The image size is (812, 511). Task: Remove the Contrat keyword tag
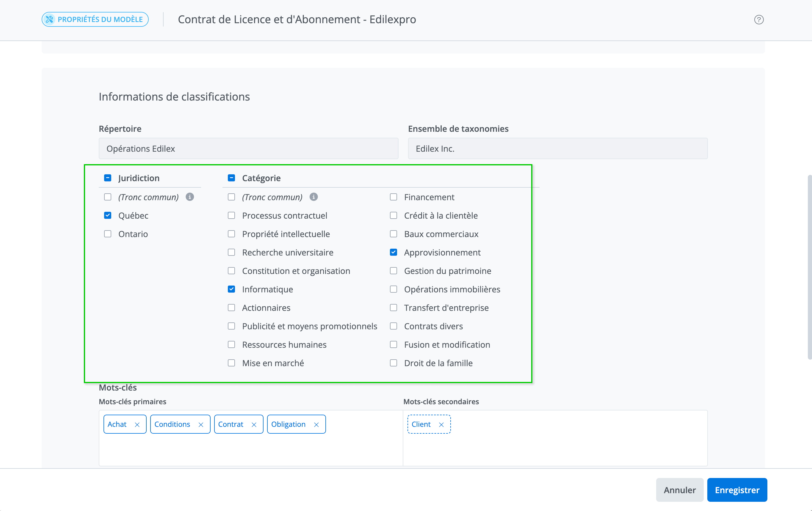254,425
